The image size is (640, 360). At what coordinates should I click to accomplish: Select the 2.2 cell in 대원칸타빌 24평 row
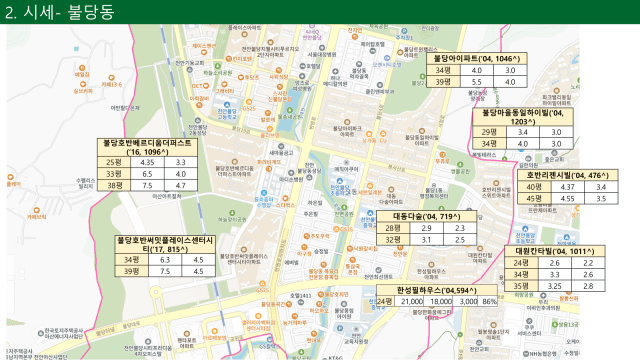coord(588,263)
